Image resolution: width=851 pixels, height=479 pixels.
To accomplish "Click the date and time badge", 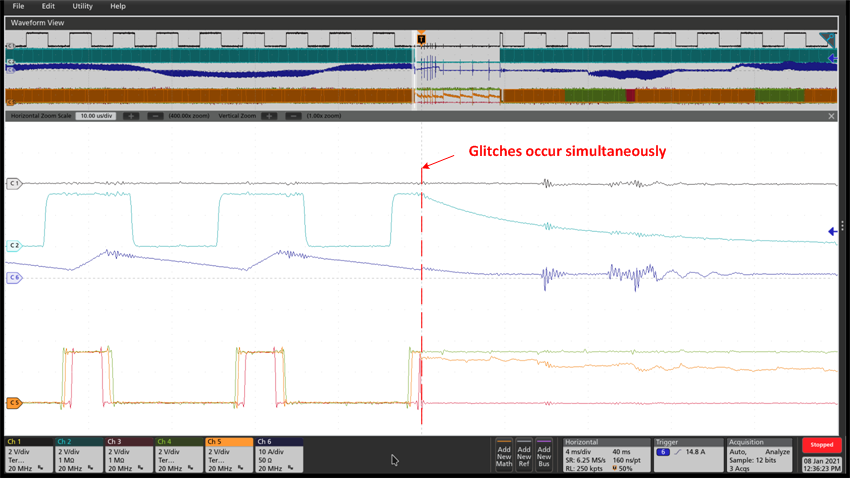I will [x=821, y=464].
